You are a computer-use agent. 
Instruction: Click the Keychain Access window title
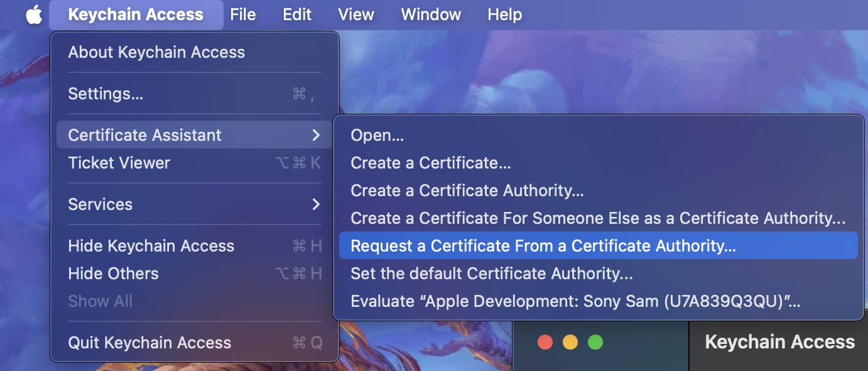pyautogui.click(x=779, y=342)
